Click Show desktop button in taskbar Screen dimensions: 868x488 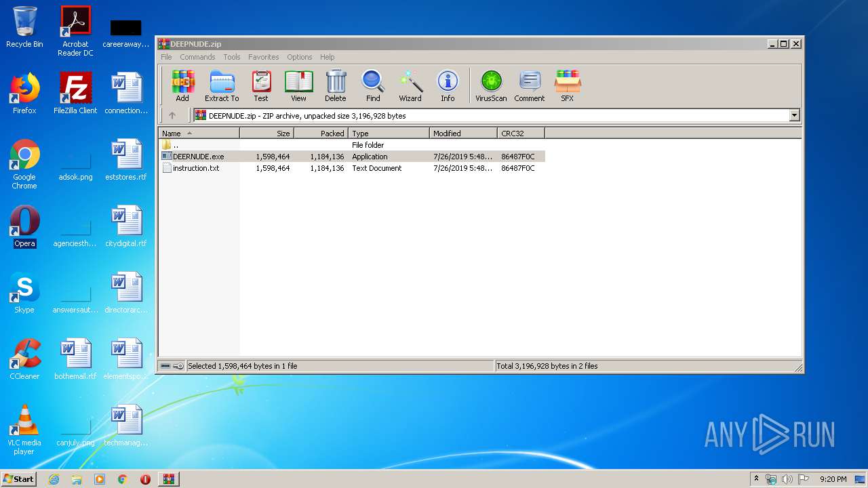coord(861,479)
